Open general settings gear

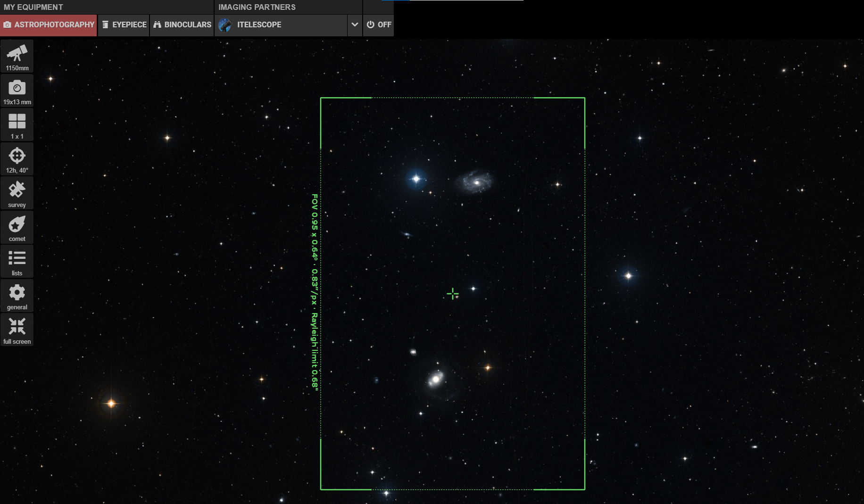point(17,296)
